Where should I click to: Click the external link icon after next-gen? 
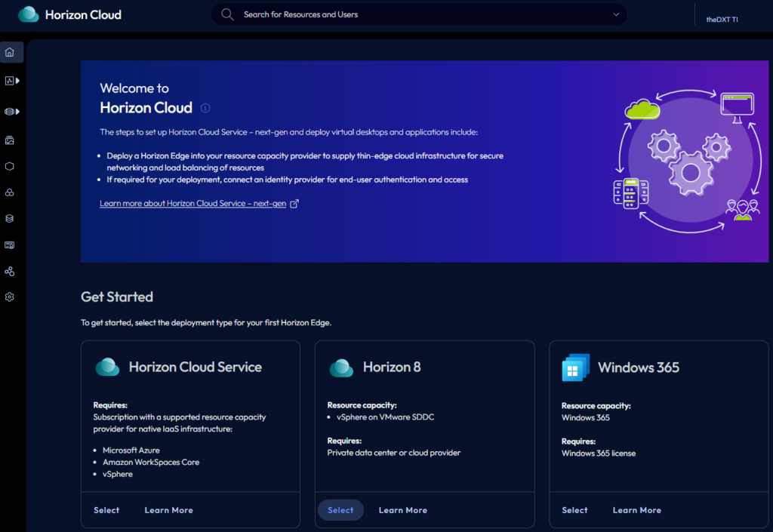coord(294,204)
